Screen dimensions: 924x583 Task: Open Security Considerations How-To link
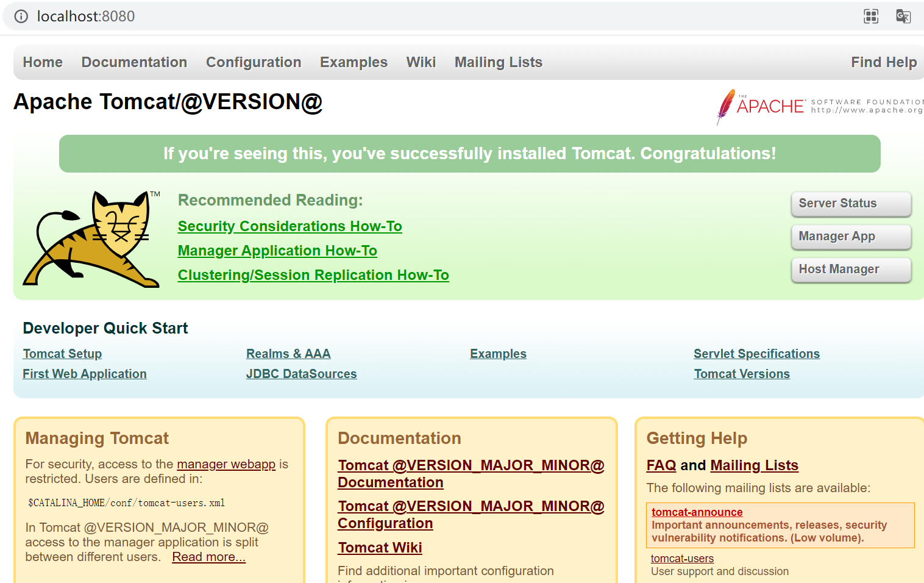[290, 226]
